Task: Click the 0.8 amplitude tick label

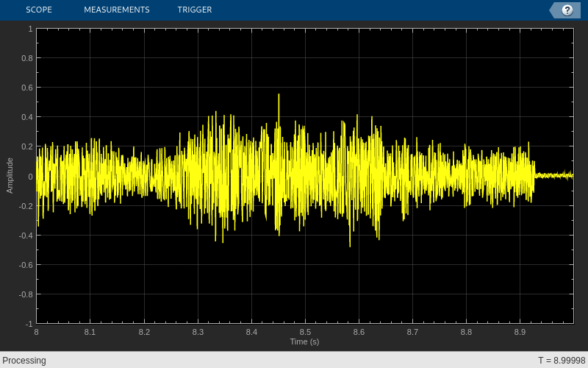Action: 26,58
